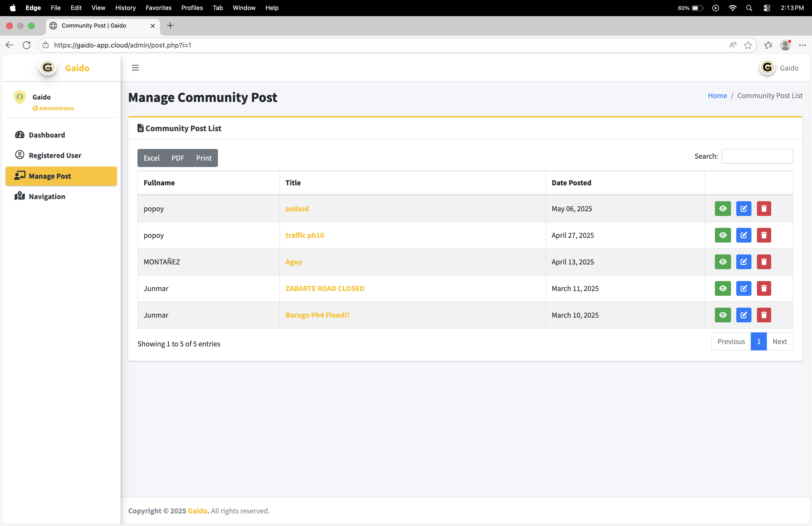Go to Next page in pagination
Screen dimensions: 812x526
coord(779,341)
